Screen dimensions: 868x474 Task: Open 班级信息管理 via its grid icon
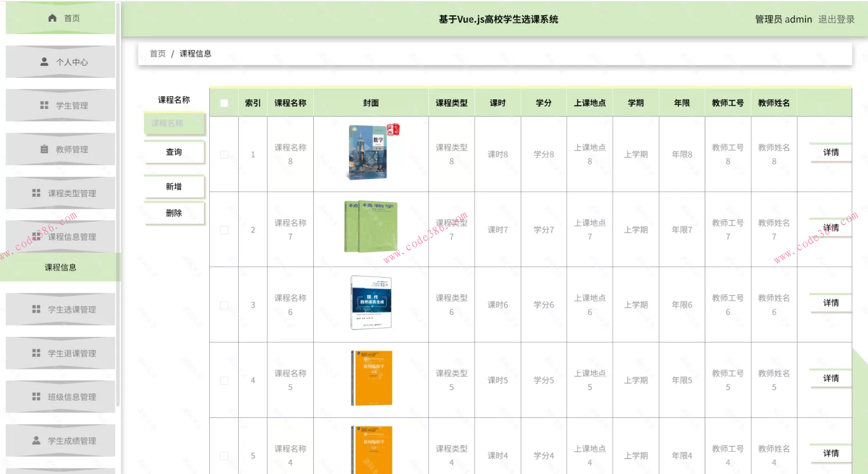click(x=36, y=397)
